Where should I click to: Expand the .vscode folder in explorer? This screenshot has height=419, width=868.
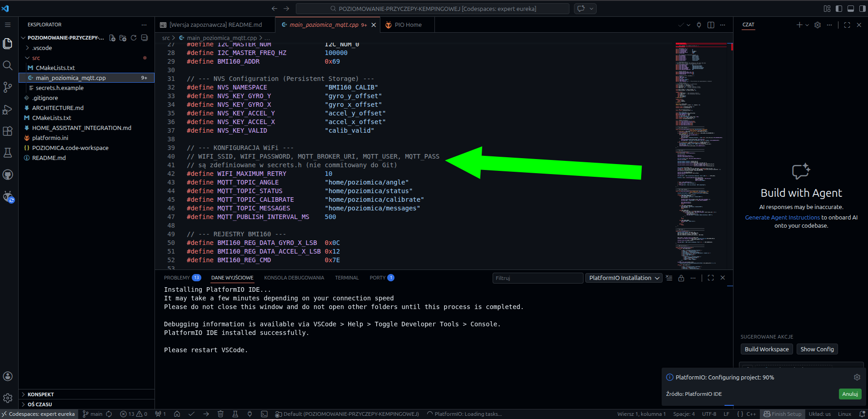coord(42,48)
